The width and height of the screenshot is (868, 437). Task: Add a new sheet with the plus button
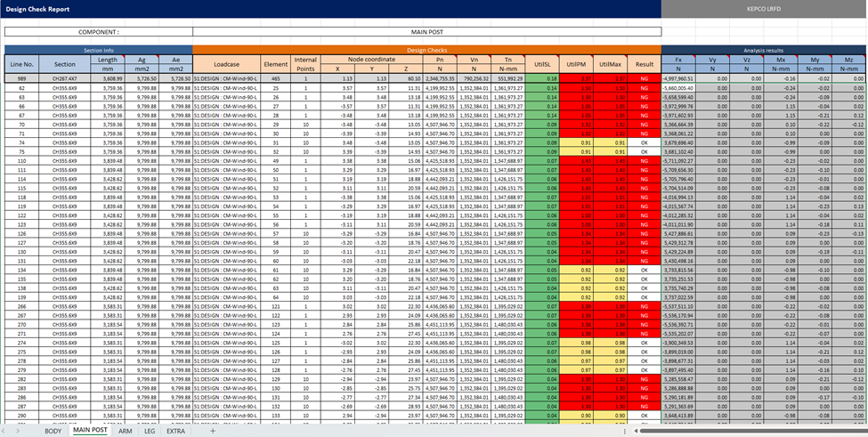(x=212, y=431)
